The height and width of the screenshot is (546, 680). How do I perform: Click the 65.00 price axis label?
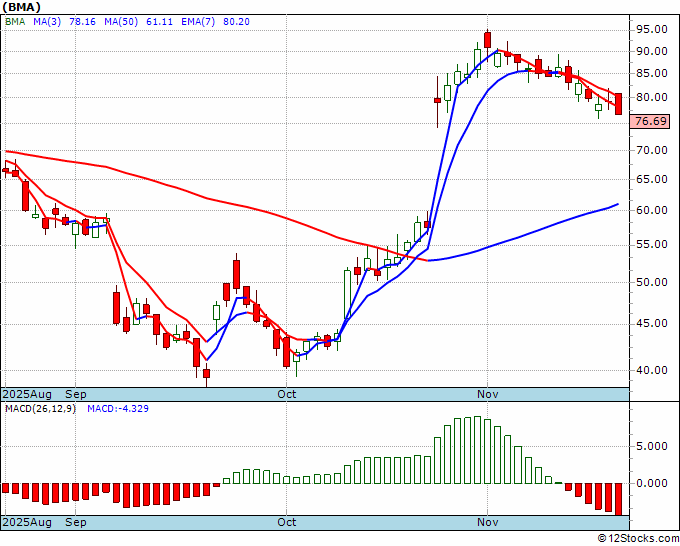(651, 179)
